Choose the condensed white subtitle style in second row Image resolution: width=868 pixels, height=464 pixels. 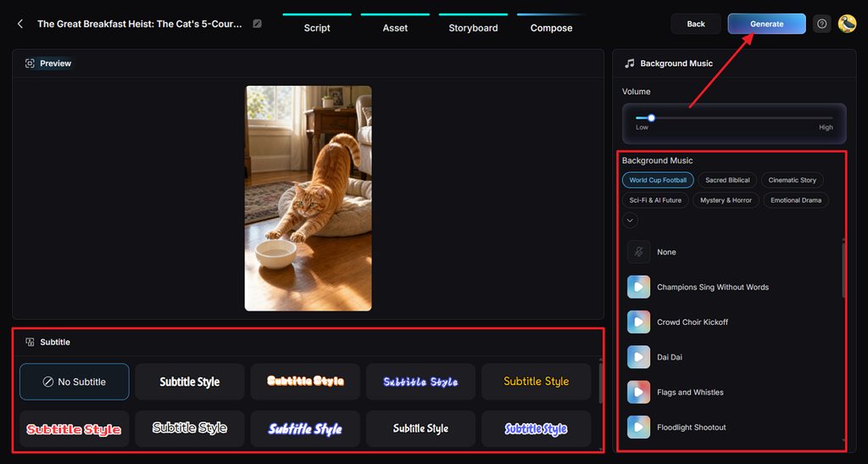(x=420, y=428)
